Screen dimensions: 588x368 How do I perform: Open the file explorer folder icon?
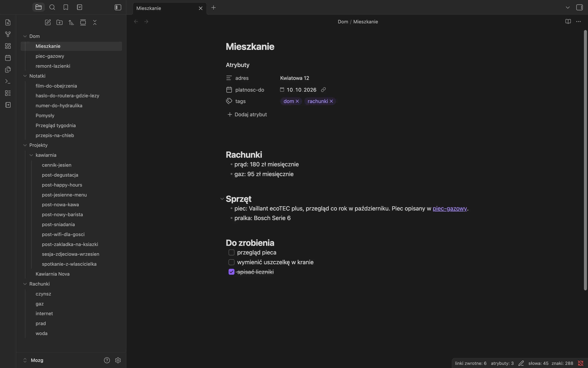38,7
